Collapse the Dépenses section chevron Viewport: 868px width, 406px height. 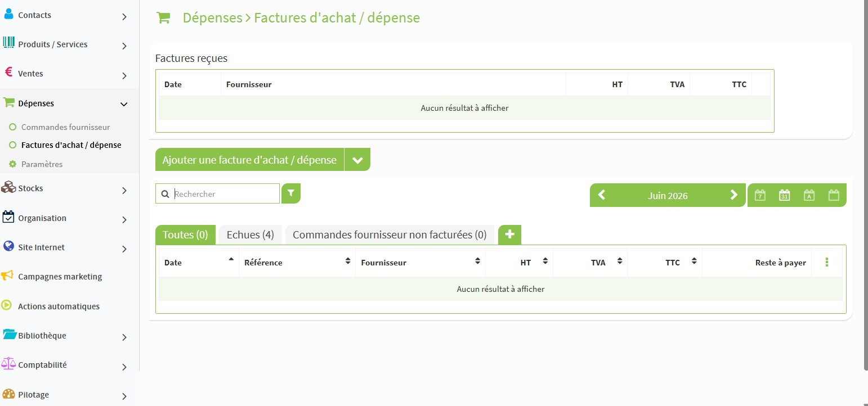tap(124, 104)
